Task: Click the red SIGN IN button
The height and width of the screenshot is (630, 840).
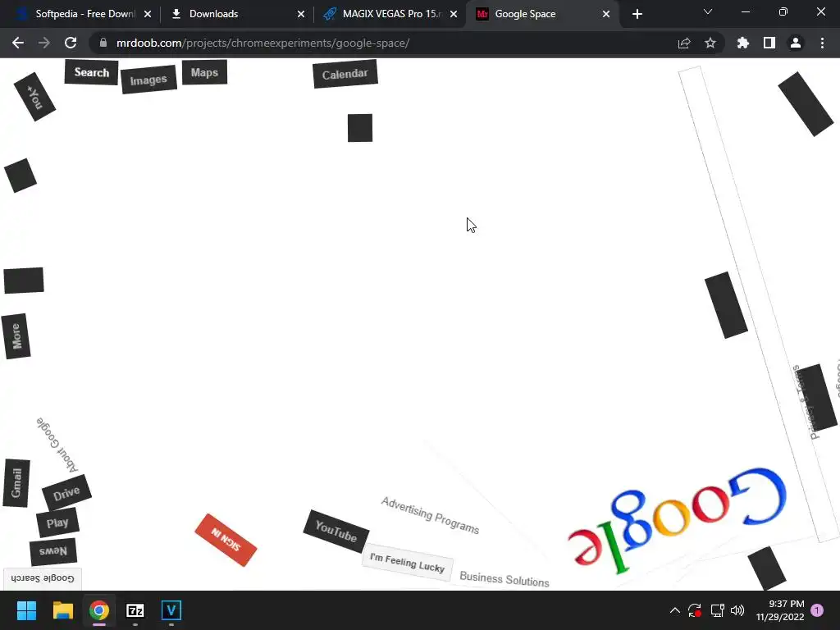Action: (226, 540)
